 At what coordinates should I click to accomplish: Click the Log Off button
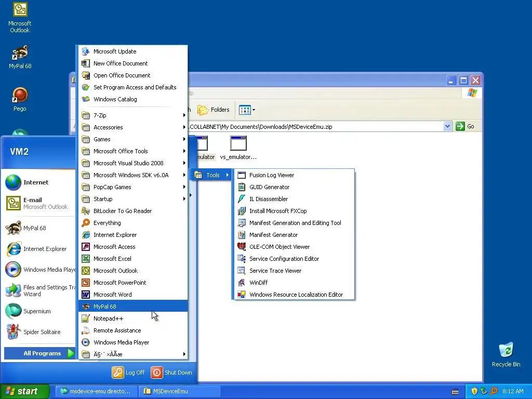point(128,373)
